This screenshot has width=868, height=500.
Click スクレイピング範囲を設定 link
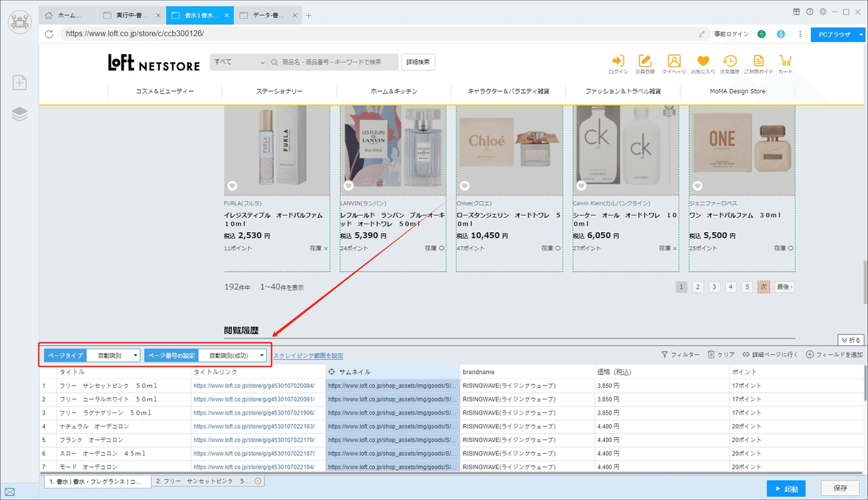coord(308,355)
